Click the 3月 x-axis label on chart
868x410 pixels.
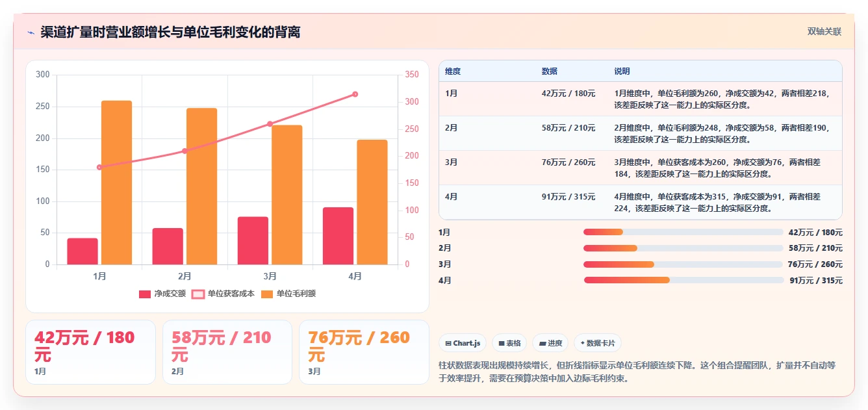270,276
